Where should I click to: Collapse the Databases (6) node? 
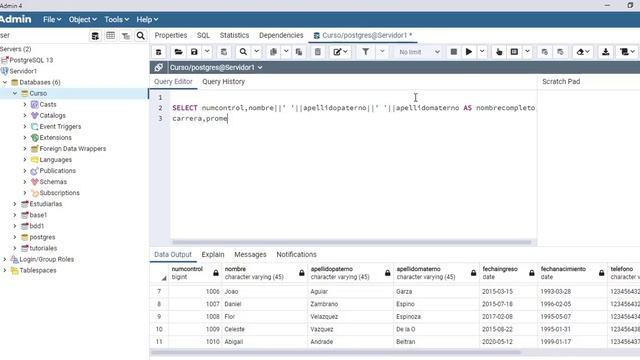5,82
